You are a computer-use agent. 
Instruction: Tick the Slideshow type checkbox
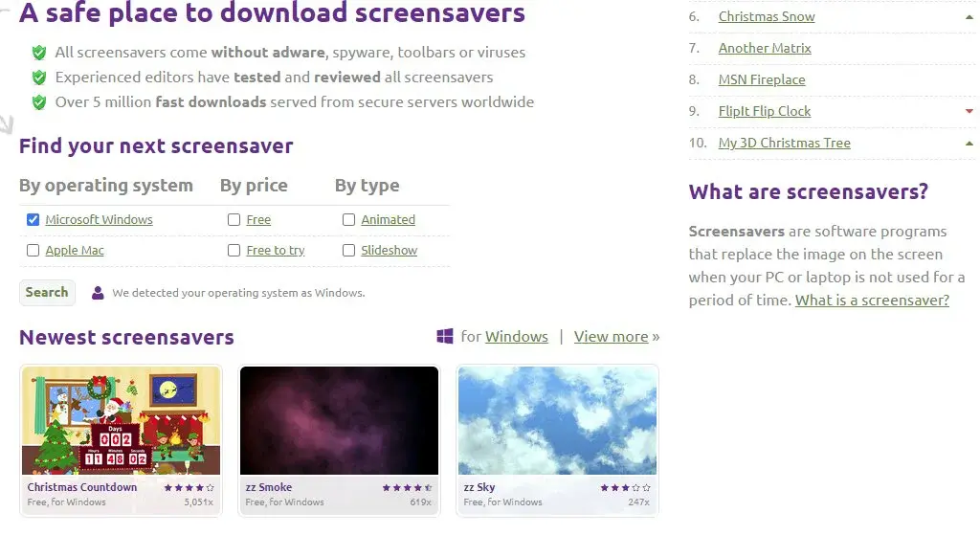click(348, 250)
